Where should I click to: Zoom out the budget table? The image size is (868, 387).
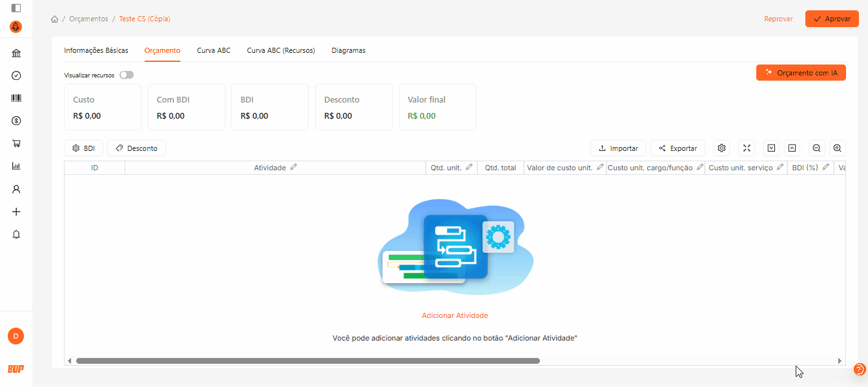click(x=816, y=148)
